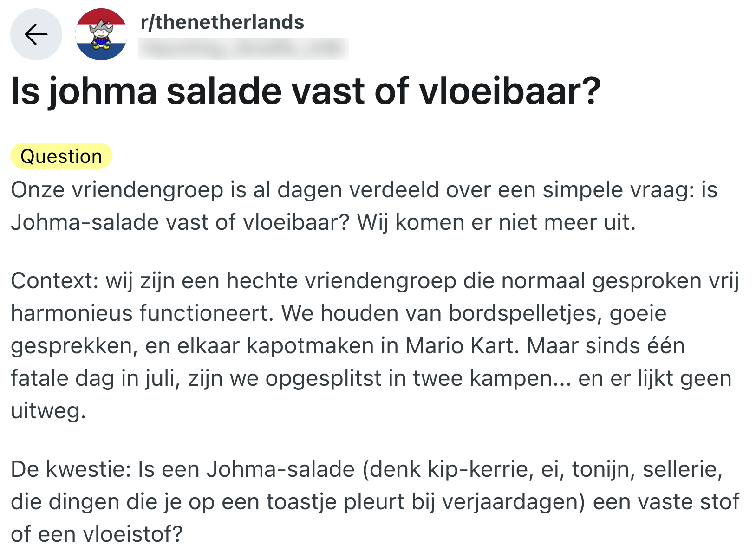Open the post title about johma salade
This screenshot has width=756, height=558.
point(306,91)
